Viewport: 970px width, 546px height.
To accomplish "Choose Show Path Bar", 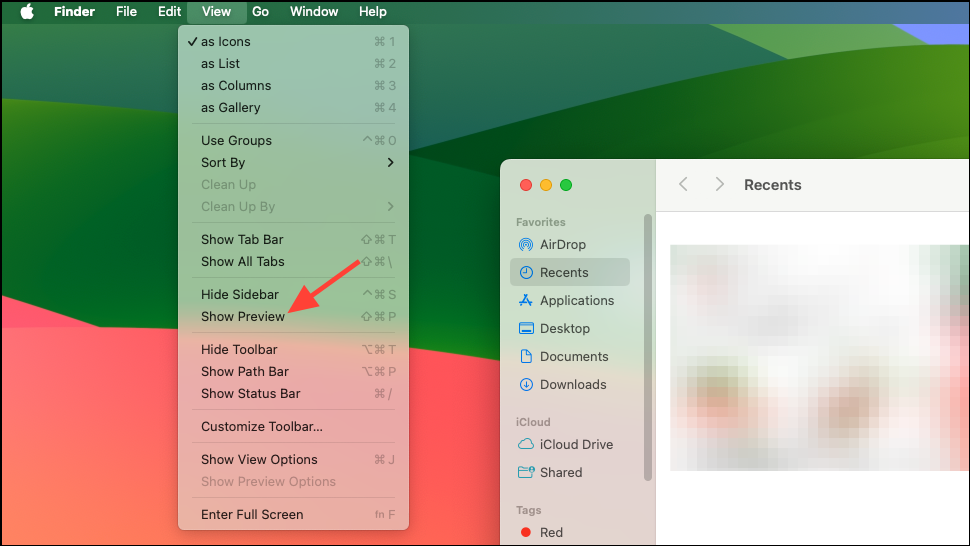I will coord(293,372).
